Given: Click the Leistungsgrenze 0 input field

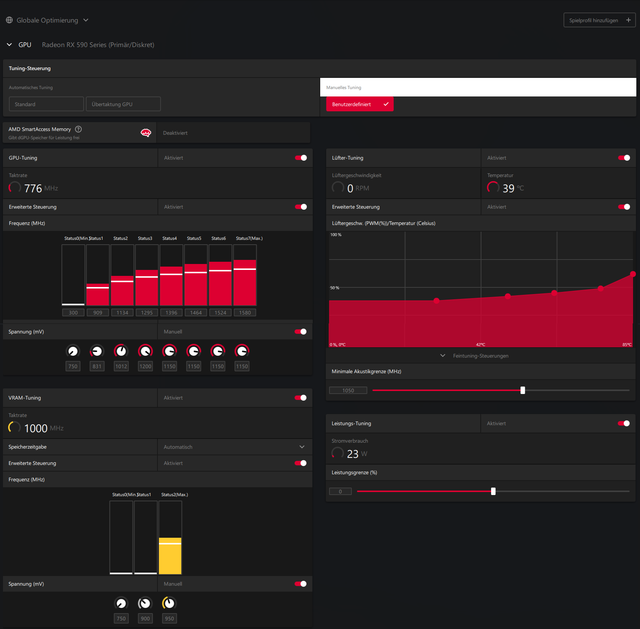Looking at the screenshot, I should point(340,491).
